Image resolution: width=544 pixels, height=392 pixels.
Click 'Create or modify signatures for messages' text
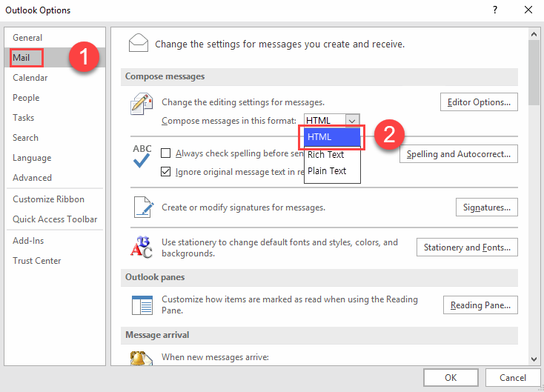244,207
